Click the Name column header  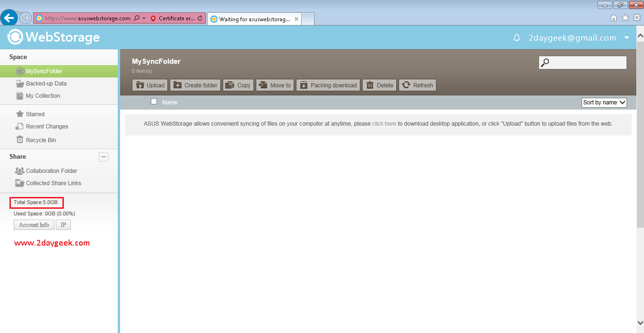170,102
